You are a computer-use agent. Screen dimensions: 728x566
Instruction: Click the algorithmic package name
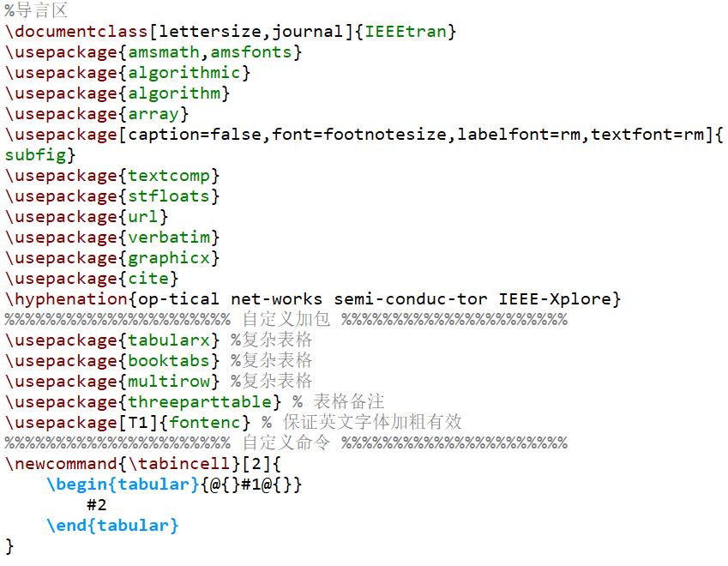pos(184,73)
